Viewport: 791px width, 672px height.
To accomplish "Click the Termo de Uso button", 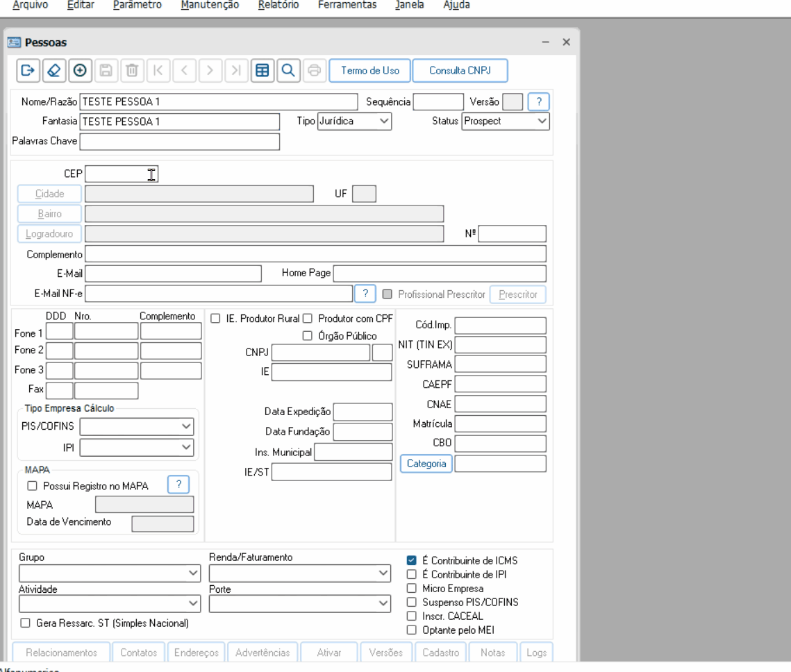I will (x=369, y=71).
